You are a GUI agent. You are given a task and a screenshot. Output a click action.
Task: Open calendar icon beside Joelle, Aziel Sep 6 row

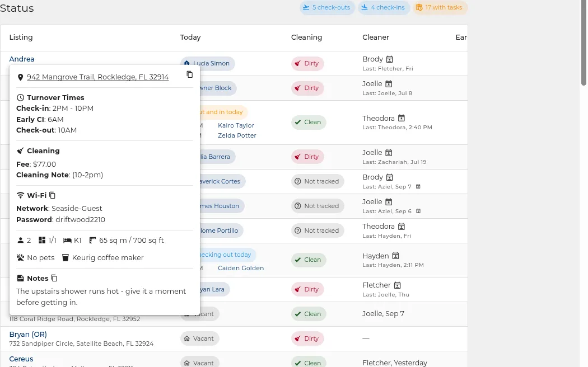pyautogui.click(x=389, y=202)
